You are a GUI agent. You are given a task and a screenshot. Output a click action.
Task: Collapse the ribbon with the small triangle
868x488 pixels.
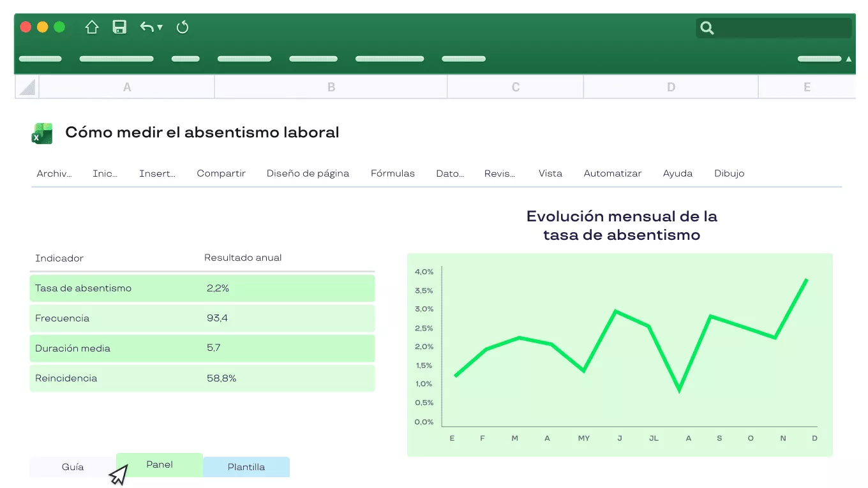(x=848, y=59)
